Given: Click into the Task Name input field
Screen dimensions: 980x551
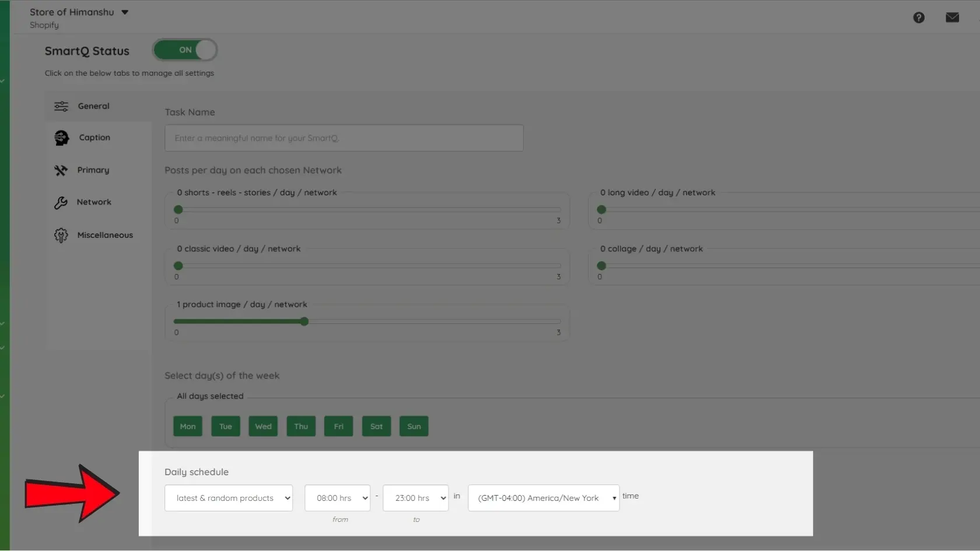Looking at the screenshot, I should point(344,138).
